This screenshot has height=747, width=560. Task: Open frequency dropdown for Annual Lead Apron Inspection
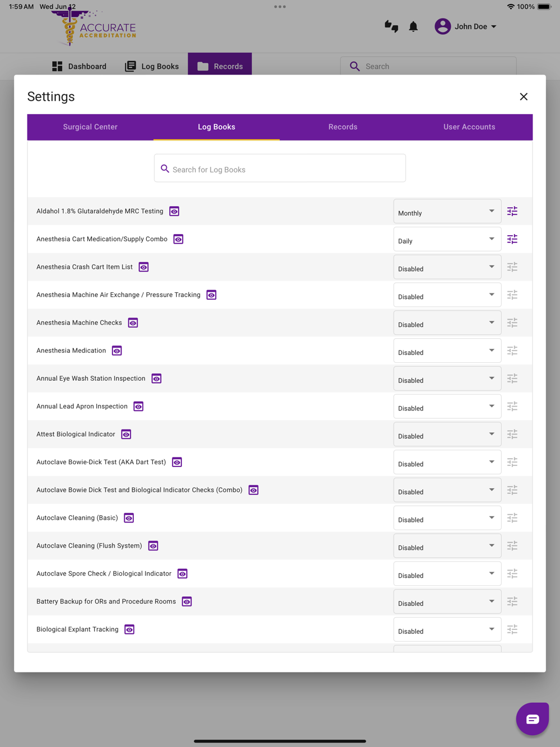[447, 407]
